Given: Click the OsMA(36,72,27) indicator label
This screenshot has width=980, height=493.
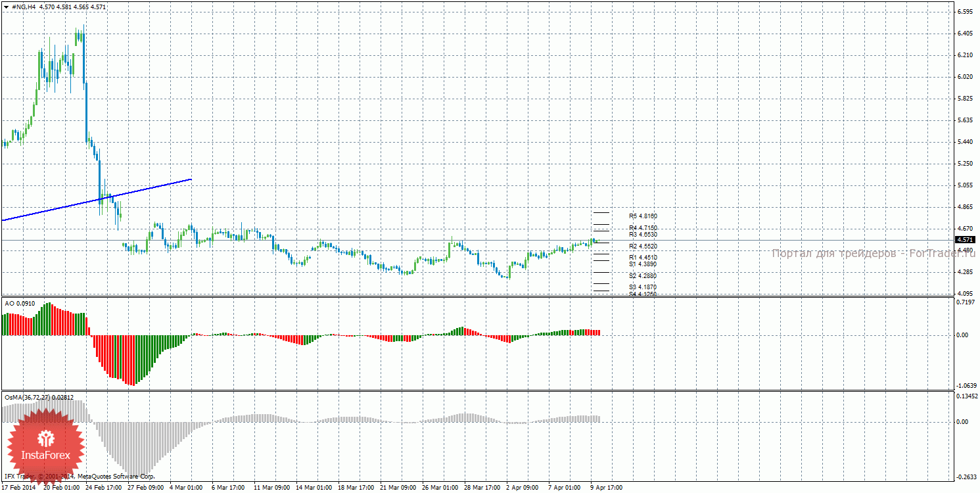Looking at the screenshot, I should click(x=39, y=397).
